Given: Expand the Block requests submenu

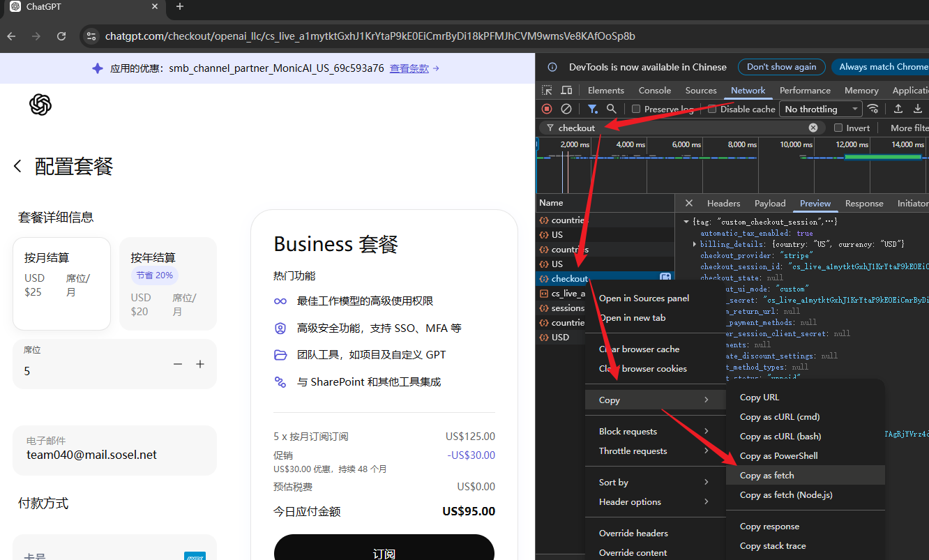Looking at the screenshot, I should tap(654, 431).
